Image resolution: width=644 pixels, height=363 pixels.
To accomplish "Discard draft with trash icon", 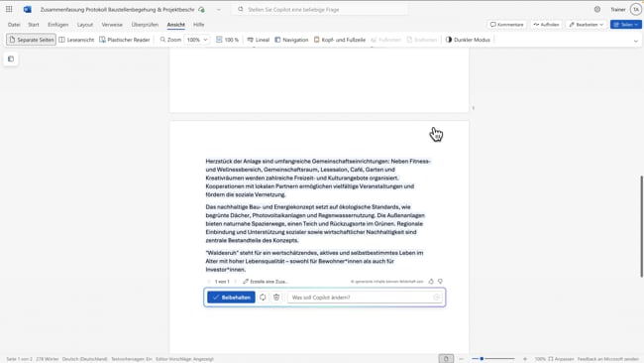I will coord(276,298).
